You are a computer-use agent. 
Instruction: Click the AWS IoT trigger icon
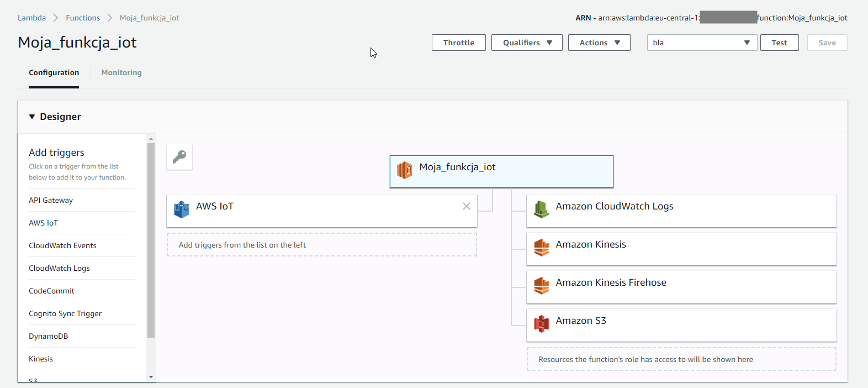click(x=182, y=209)
